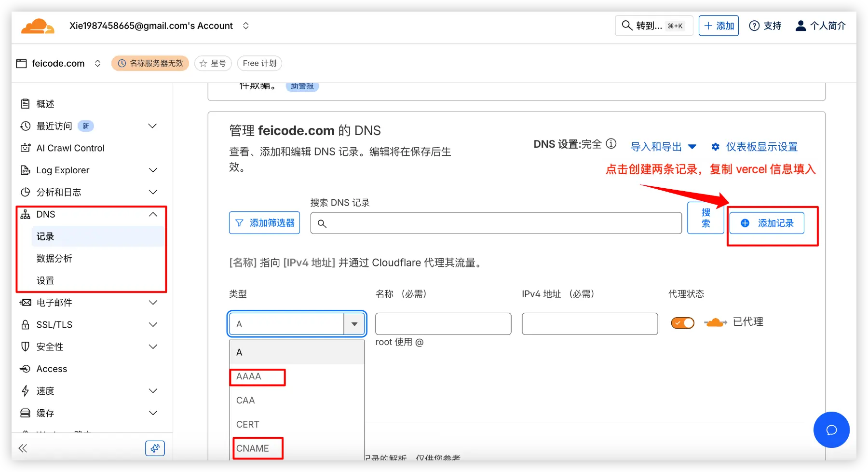Click the DNS 设置 info icon
Screen dimensions: 868x472
click(611, 144)
